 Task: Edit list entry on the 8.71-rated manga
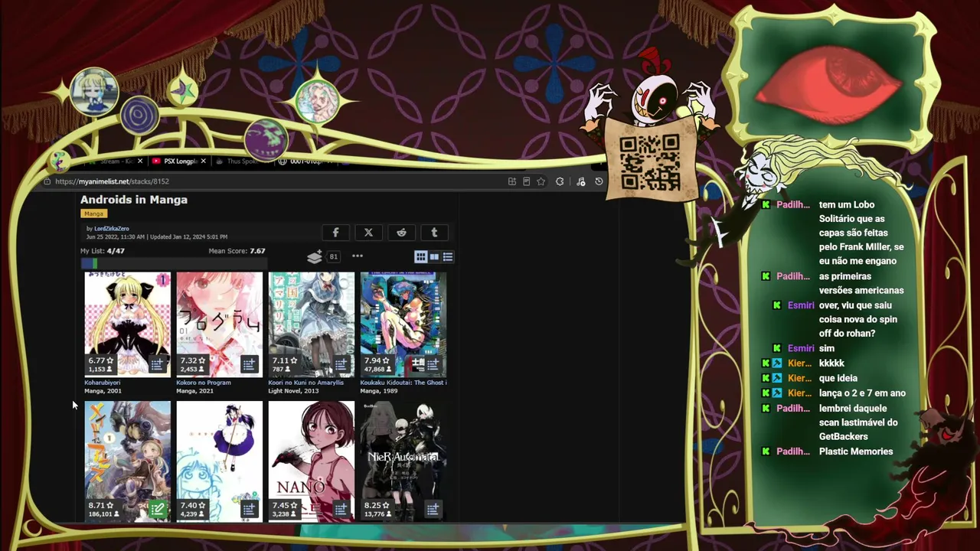coord(157,509)
